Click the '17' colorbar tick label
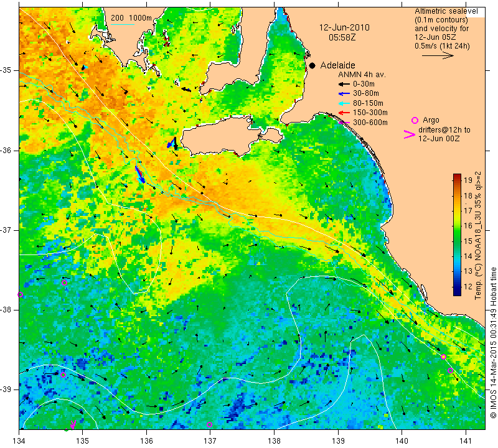Screen dimensions: 498x448 pyautogui.click(x=469, y=210)
